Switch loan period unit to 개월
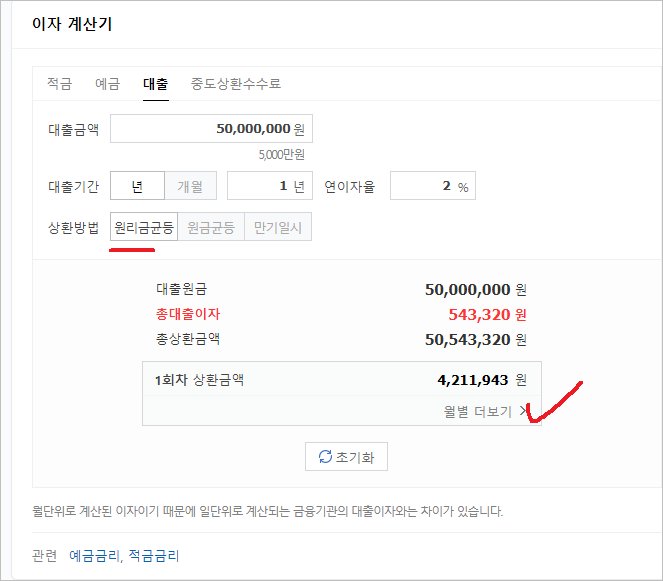 (190, 186)
